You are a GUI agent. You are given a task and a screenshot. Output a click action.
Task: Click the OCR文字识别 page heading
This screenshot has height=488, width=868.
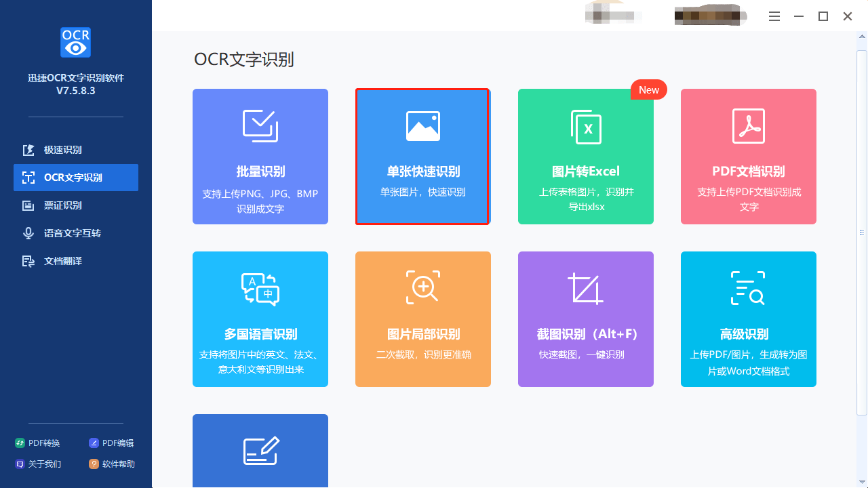[x=244, y=60]
